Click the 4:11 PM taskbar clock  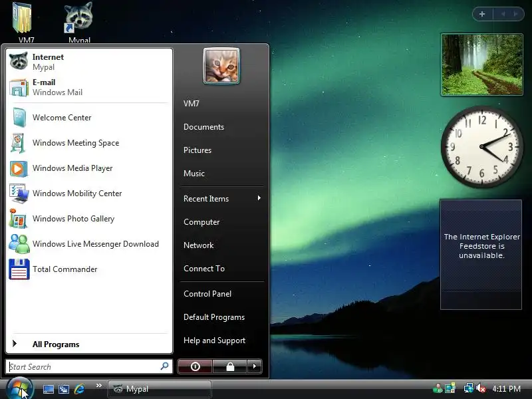[506, 388]
